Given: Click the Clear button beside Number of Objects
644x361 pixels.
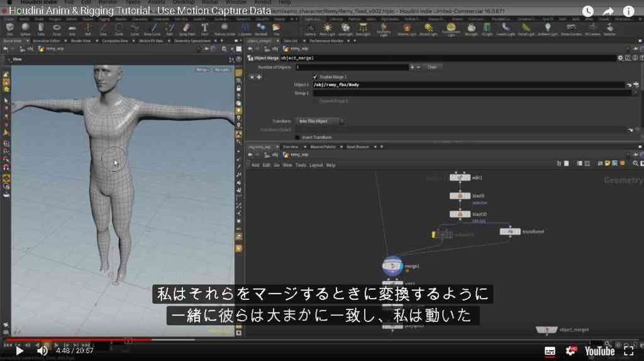Looking at the screenshot, I should 432,67.
